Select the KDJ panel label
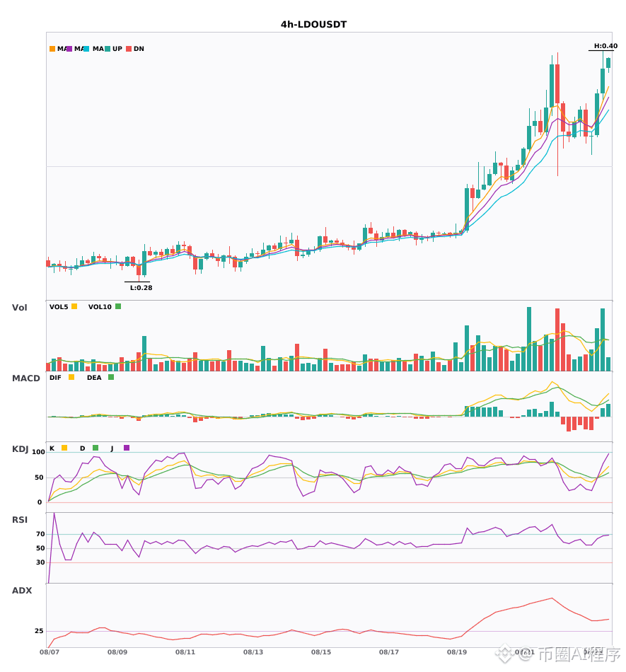This screenshot has height=672, width=626. (20, 449)
